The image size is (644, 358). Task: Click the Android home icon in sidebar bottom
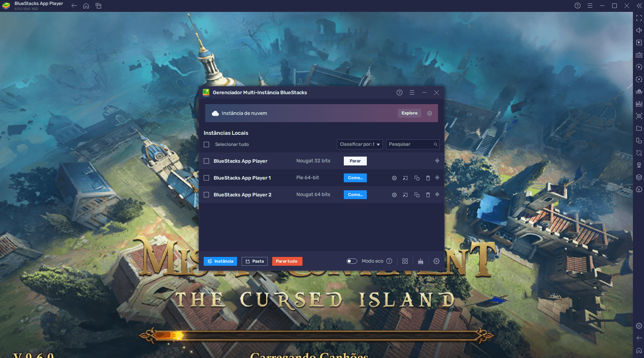639,350
